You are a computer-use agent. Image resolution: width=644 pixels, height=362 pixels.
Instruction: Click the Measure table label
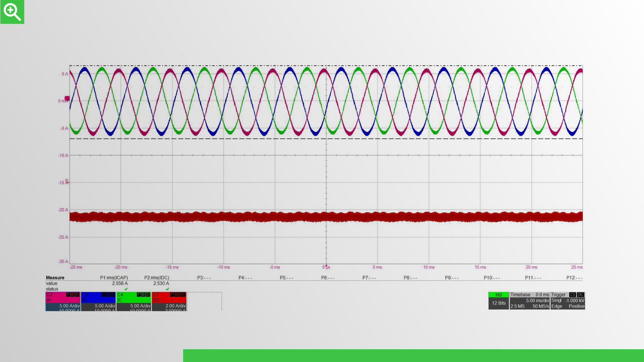(55, 278)
